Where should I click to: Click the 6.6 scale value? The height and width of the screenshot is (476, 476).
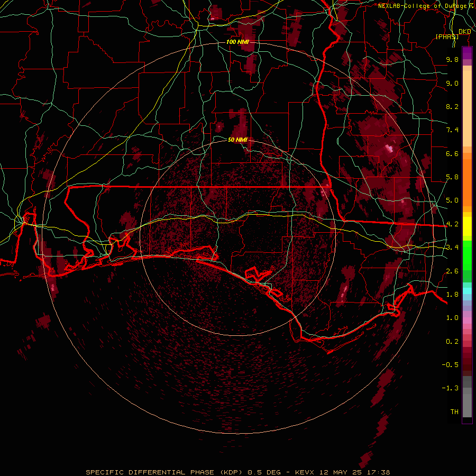tap(452, 153)
